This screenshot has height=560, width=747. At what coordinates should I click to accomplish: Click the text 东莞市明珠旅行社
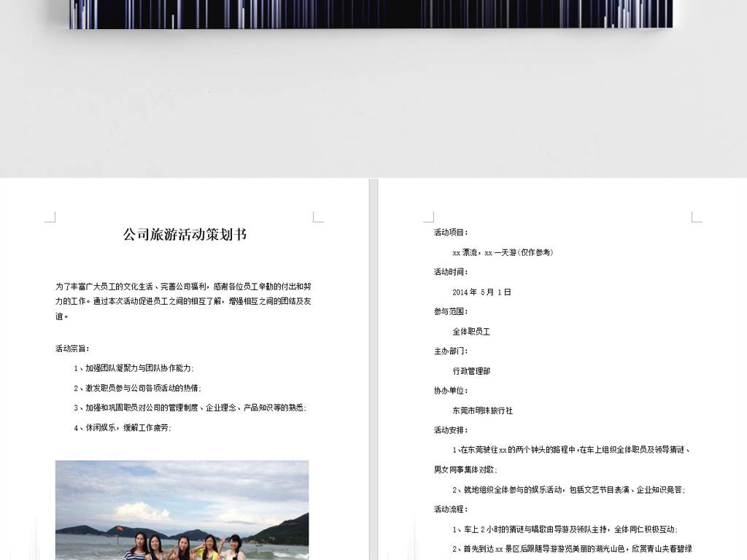pyautogui.click(x=481, y=410)
